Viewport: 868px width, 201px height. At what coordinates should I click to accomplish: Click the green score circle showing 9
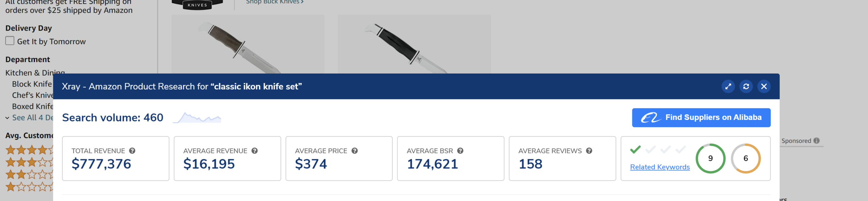coord(710,158)
